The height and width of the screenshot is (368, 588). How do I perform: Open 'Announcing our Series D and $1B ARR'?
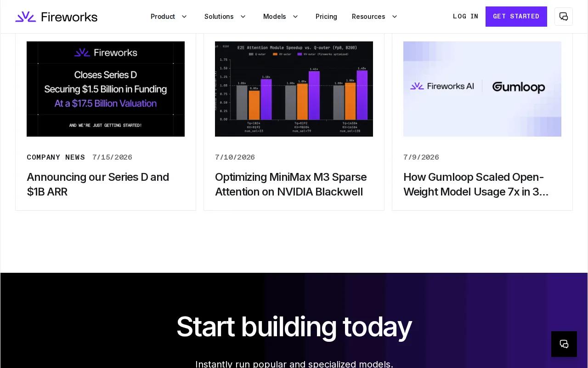click(98, 184)
